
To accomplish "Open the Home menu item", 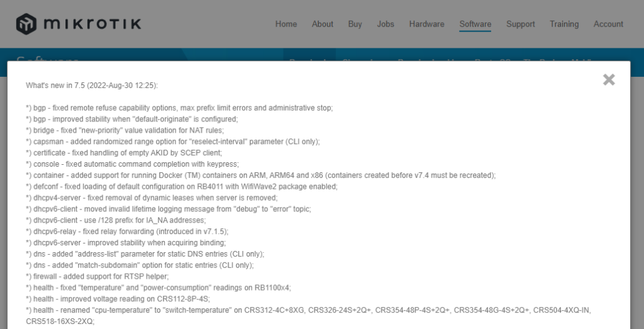I will 286,25.
